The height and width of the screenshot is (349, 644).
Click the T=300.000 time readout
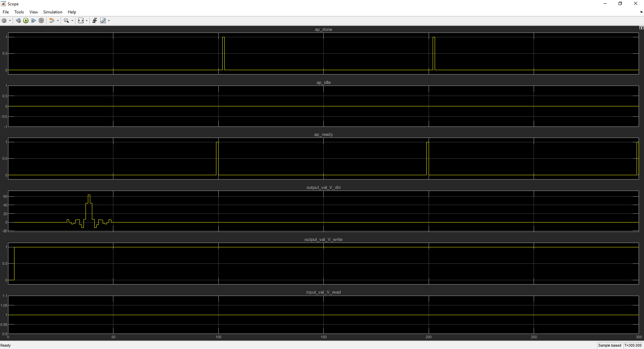633,345
